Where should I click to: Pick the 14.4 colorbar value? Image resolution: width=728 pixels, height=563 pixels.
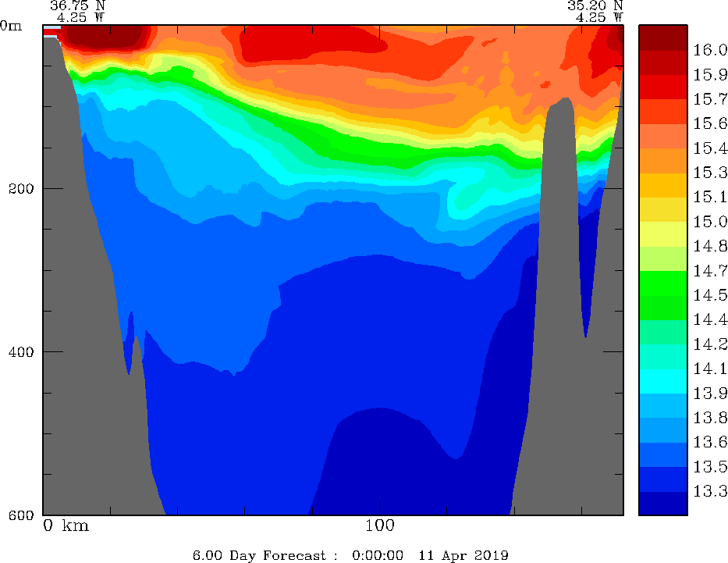[x=710, y=319]
